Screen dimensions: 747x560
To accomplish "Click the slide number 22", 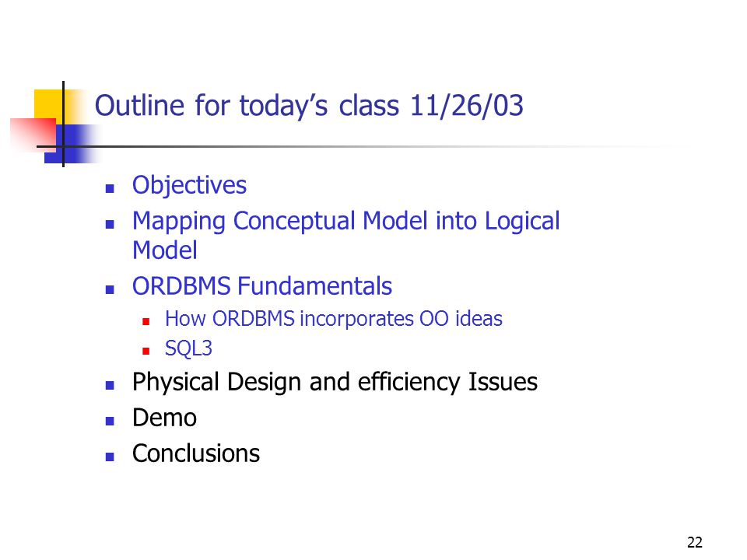I will coord(695,542).
